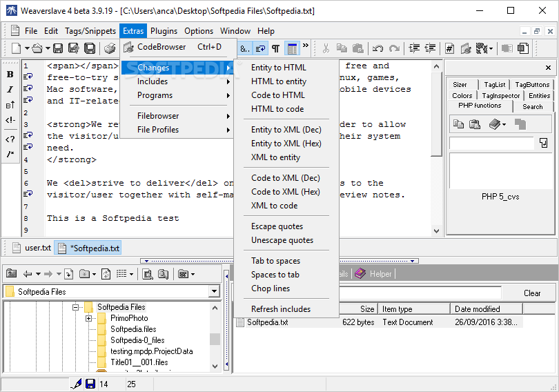Expand the PrimoPhoto folder node

[89, 318]
